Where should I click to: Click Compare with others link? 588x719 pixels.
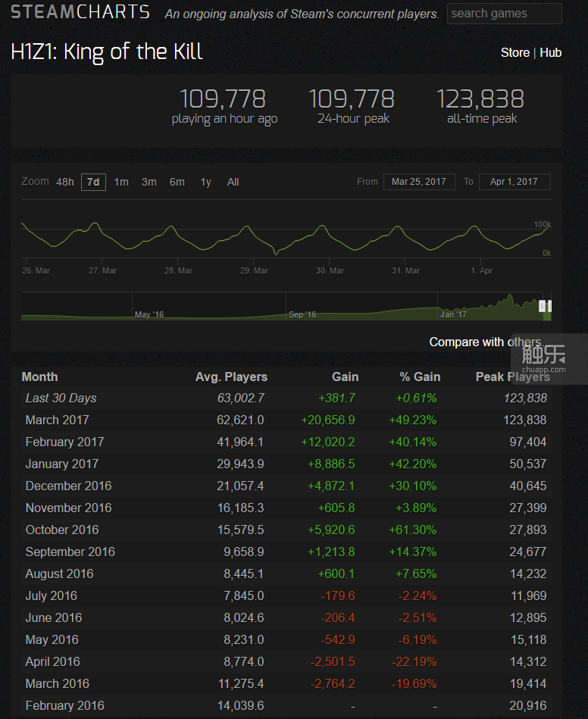[x=489, y=342]
